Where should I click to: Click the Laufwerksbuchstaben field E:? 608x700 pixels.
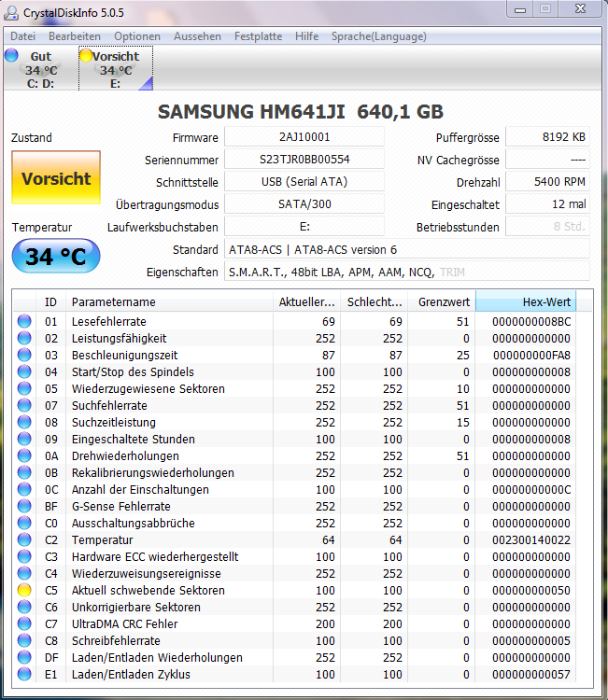(x=304, y=227)
